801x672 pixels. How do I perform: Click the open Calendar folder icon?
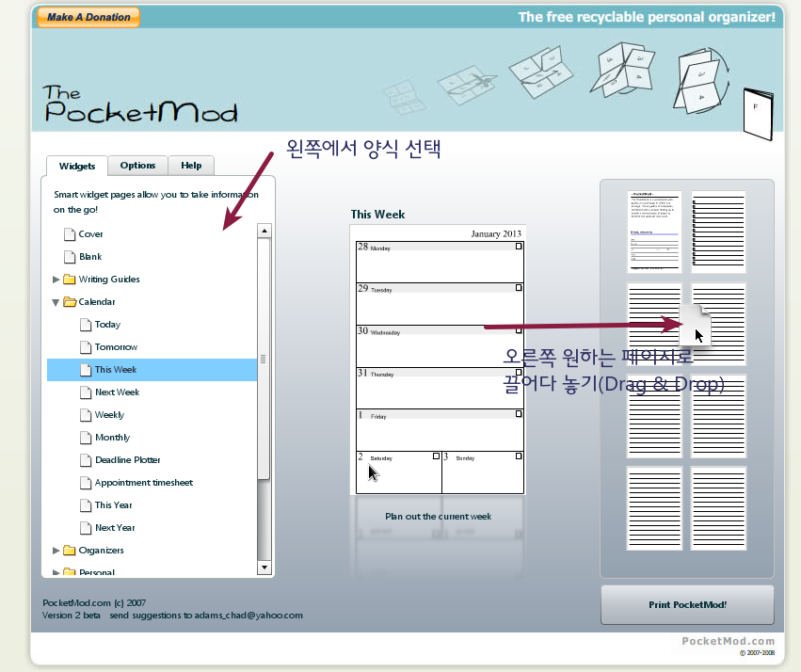pyautogui.click(x=70, y=302)
